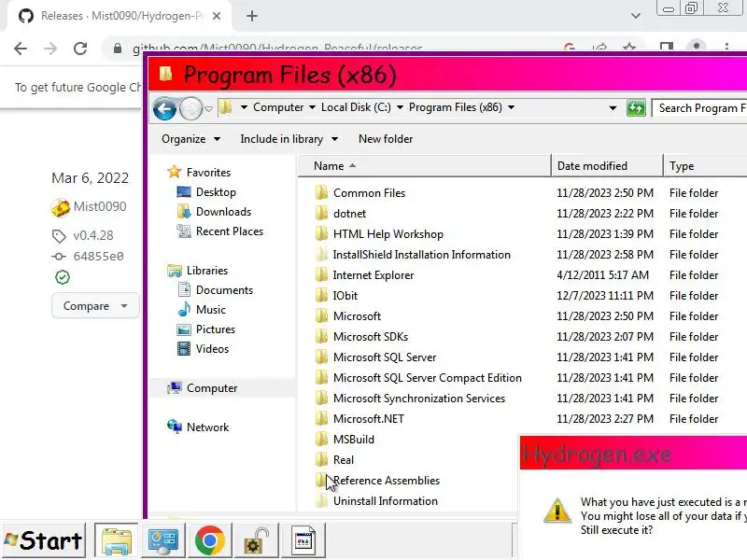Open the Pictures library

point(216,329)
